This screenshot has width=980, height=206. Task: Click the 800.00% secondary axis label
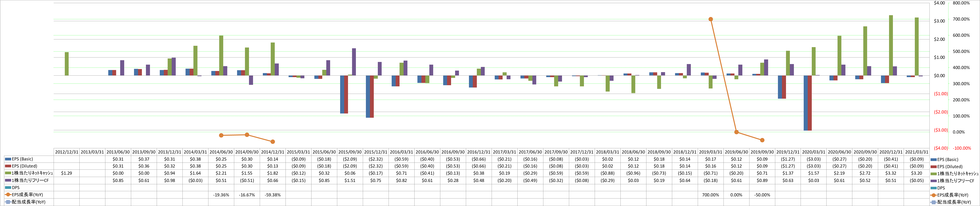click(x=961, y=3)
